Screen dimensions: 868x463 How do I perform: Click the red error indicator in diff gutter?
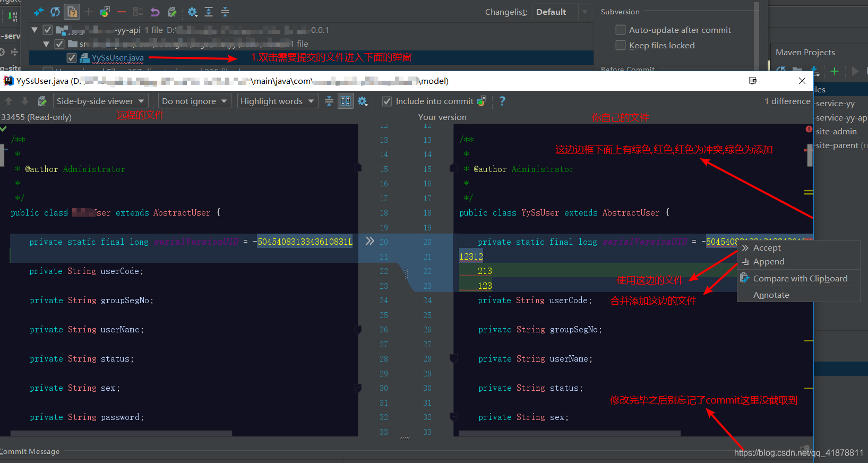(809, 129)
